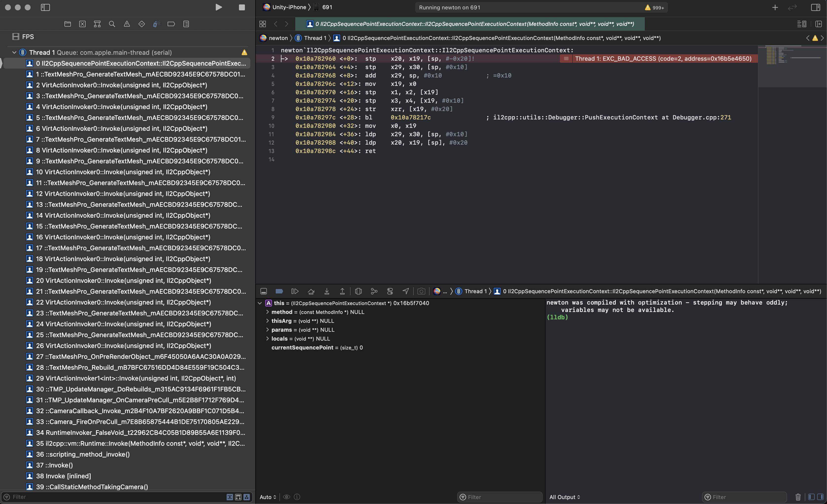Viewport: 827px width, 504px height.
Task: Select stack frame 27 TextMeshPro_OnPreRenderObject
Action: 141,356
